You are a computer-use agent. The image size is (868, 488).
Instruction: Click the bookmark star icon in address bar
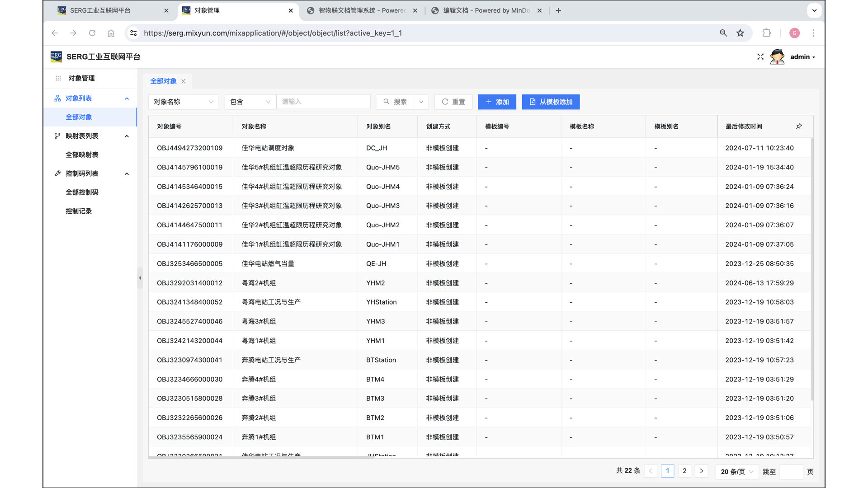(x=740, y=33)
